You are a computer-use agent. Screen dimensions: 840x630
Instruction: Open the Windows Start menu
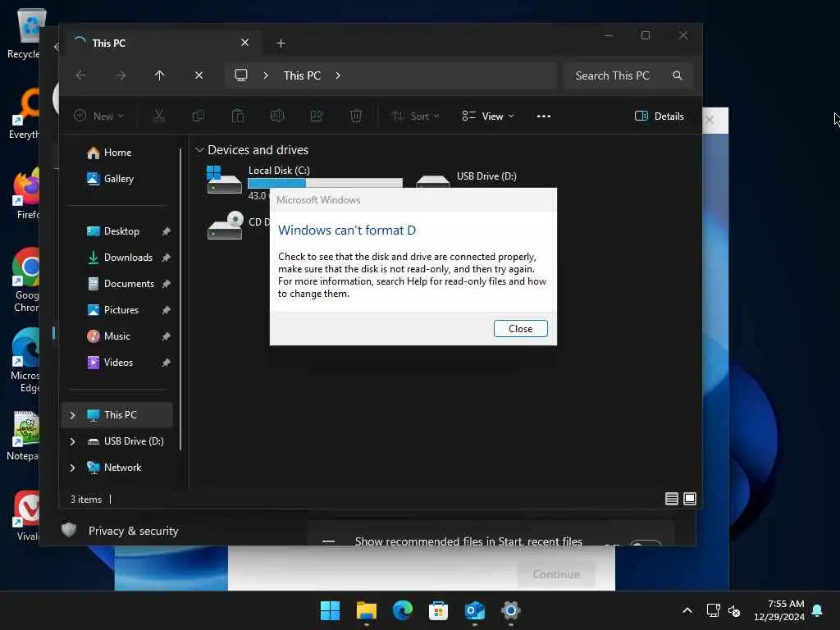330,610
